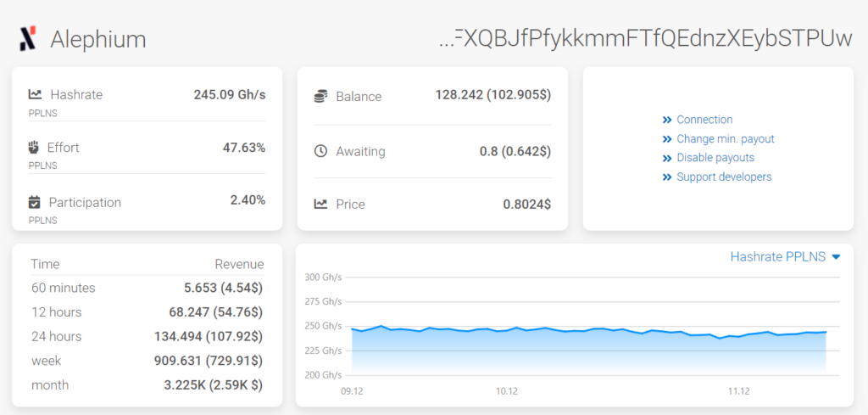Image resolution: width=868 pixels, height=415 pixels.
Task: Click the Participation calendar icon
Action: pyautogui.click(x=34, y=202)
